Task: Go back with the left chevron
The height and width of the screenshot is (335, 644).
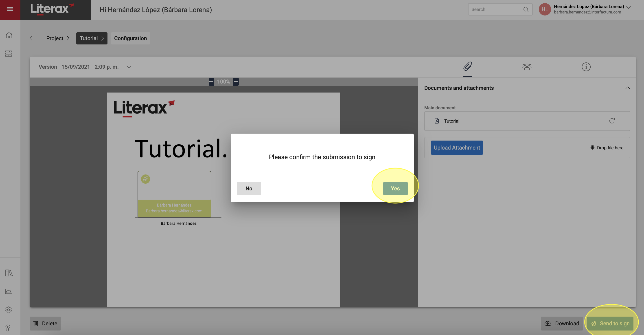Action: click(x=31, y=38)
